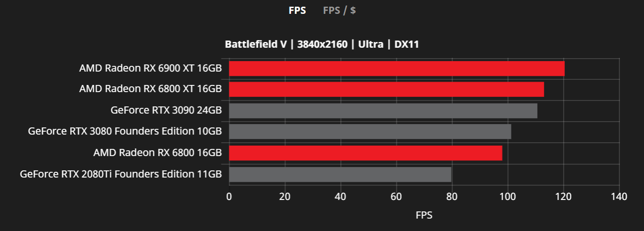644x231 pixels.
Task: Click the gray RTX 3090 bar
Action: click(383, 111)
